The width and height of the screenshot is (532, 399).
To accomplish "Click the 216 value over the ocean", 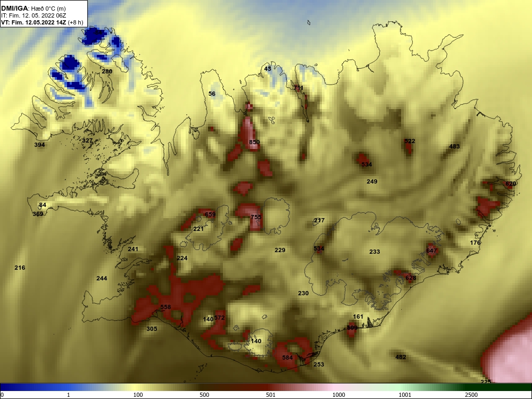I will coord(20,268).
